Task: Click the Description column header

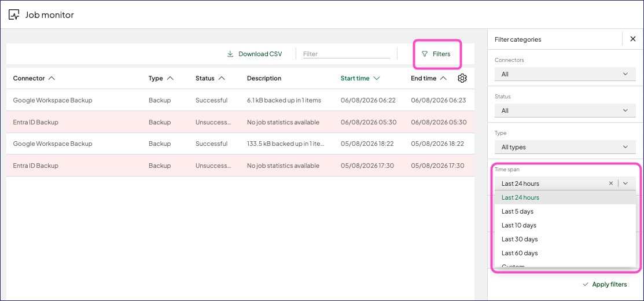Action: click(264, 78)
